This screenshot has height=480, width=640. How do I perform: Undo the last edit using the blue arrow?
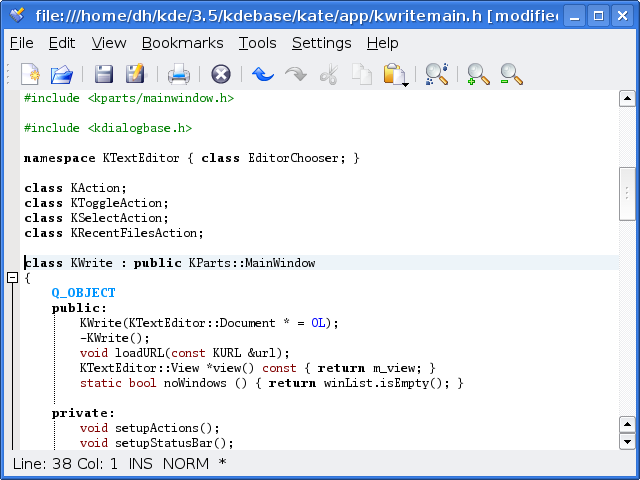click(x=263, y=74)
